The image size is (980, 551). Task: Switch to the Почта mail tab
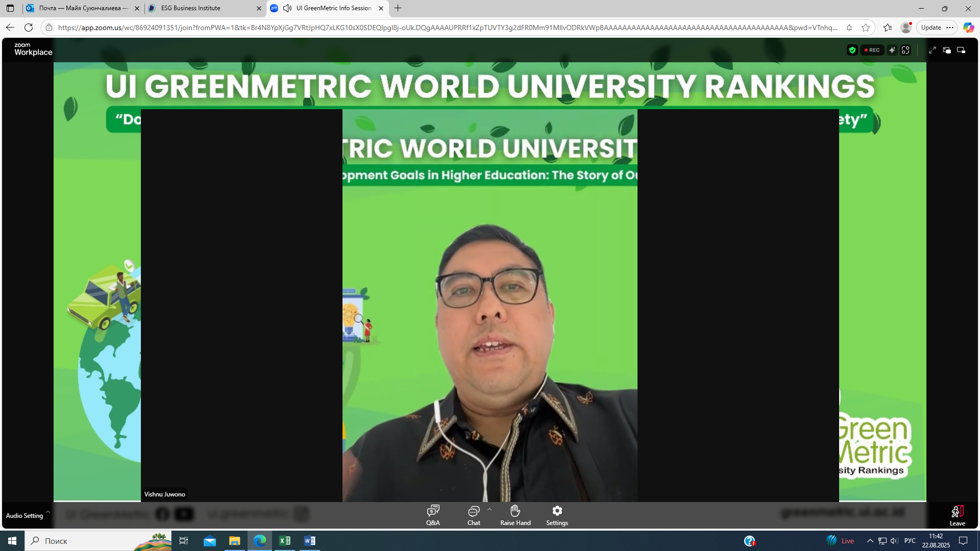[83, 8]
